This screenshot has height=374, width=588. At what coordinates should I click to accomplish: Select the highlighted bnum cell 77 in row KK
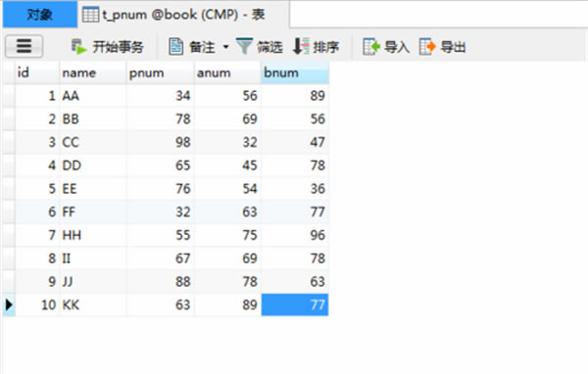[295, 304]
